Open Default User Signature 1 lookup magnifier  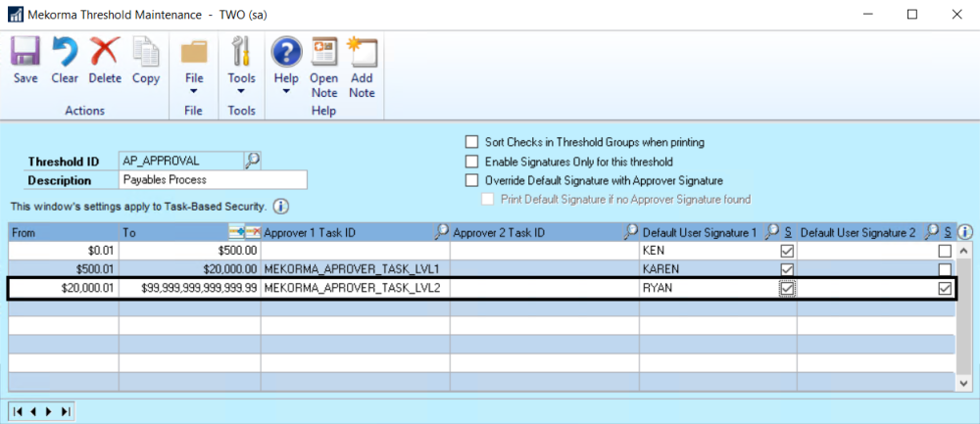[772, 232]
